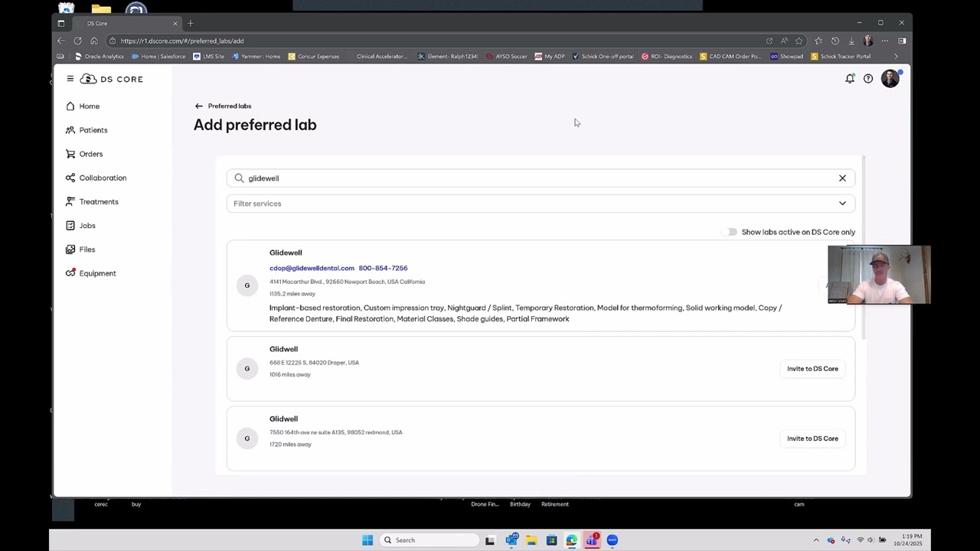
Task: Select the Glidewell Newport Beach lab avatar
Action: click(247, 285)
